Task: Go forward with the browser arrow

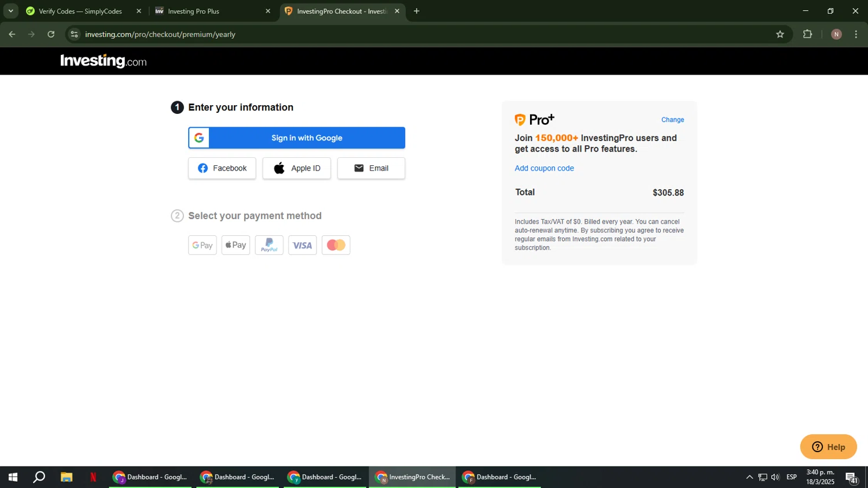Action: click(x=31, y=35)
